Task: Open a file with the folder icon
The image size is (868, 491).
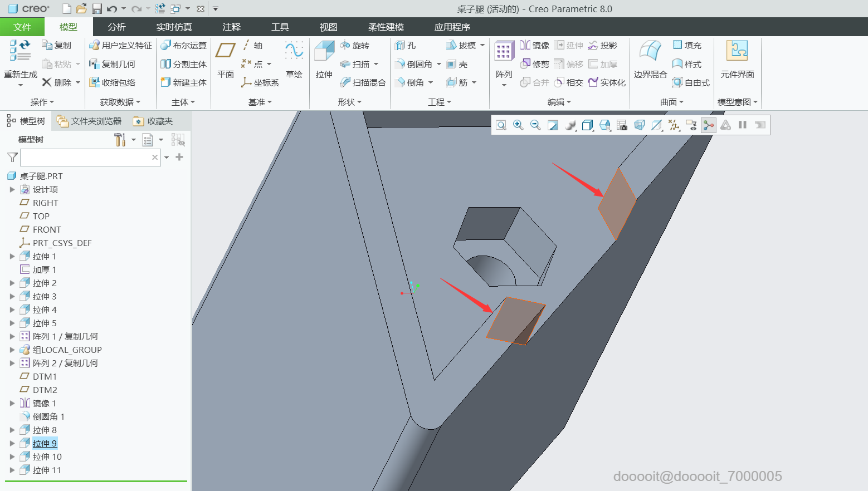Action: pyautogui.click(x=81, y=8)
